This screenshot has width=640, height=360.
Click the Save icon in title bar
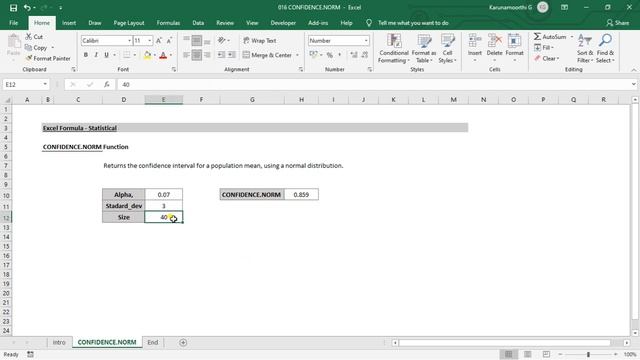coord(13,7)
